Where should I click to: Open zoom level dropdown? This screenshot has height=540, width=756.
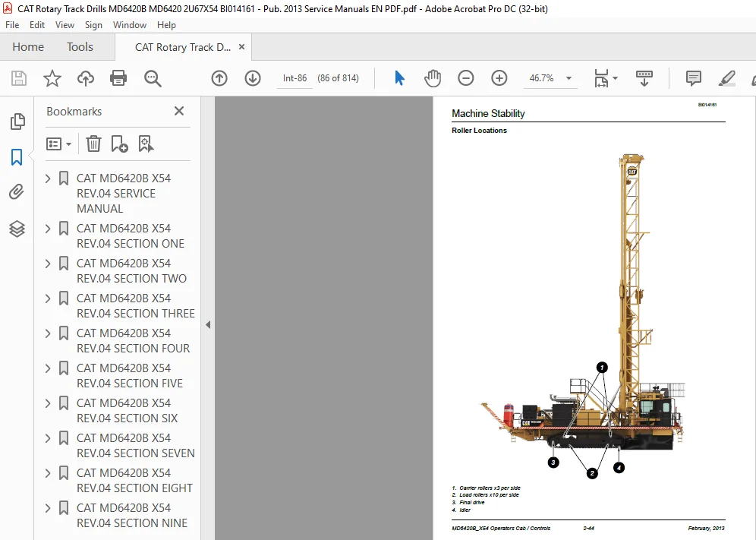click(x=569, y=78)
